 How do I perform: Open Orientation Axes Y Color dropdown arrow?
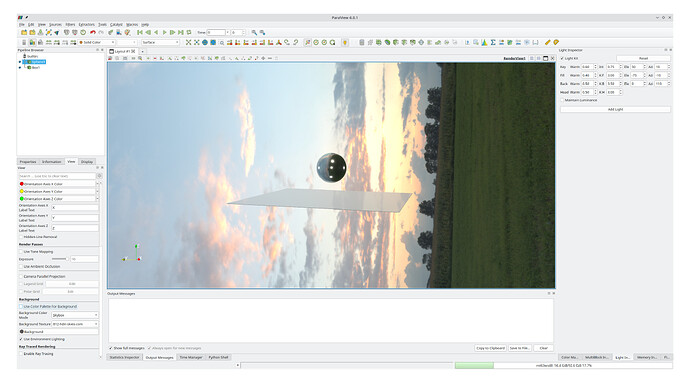[97, 191]
